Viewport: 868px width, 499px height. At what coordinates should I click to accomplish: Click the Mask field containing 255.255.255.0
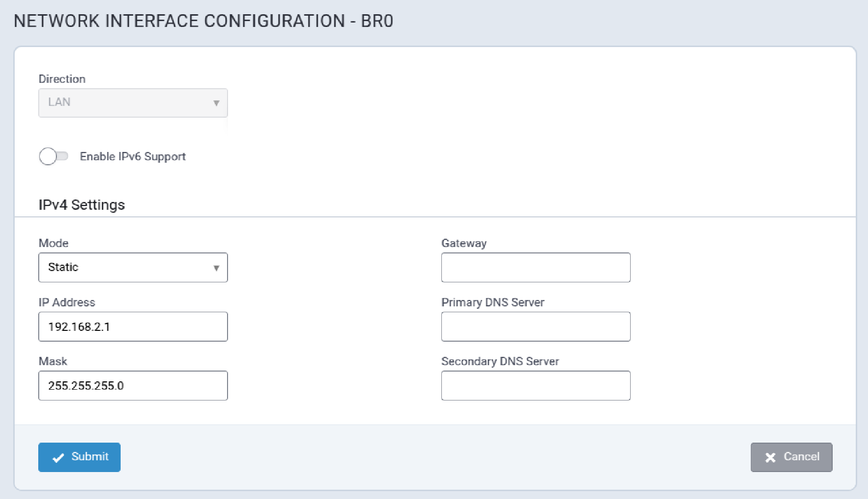tap(133, 386)
